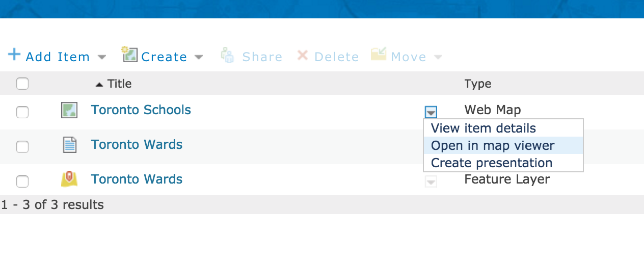The width and height of the screenshot is (644, 260).
Task: Choose View item details from the menu
Action: coord(503,128)
